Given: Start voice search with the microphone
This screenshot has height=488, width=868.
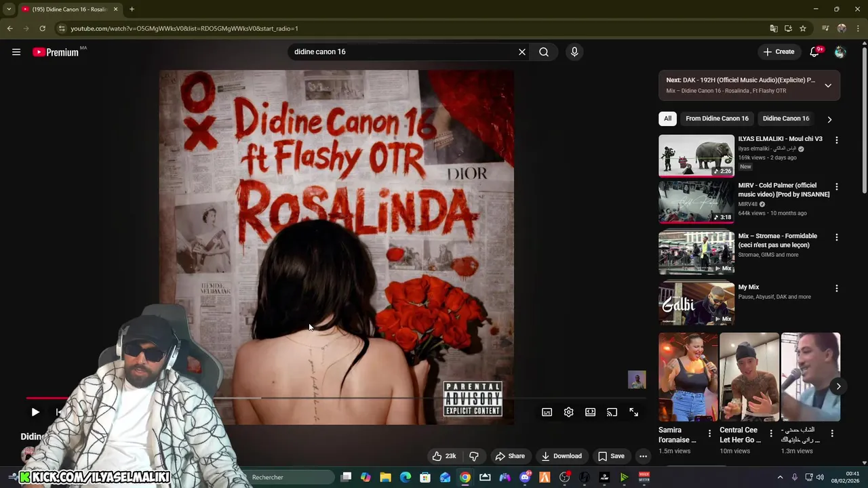Looking at the screenshot, I should 574,52.
